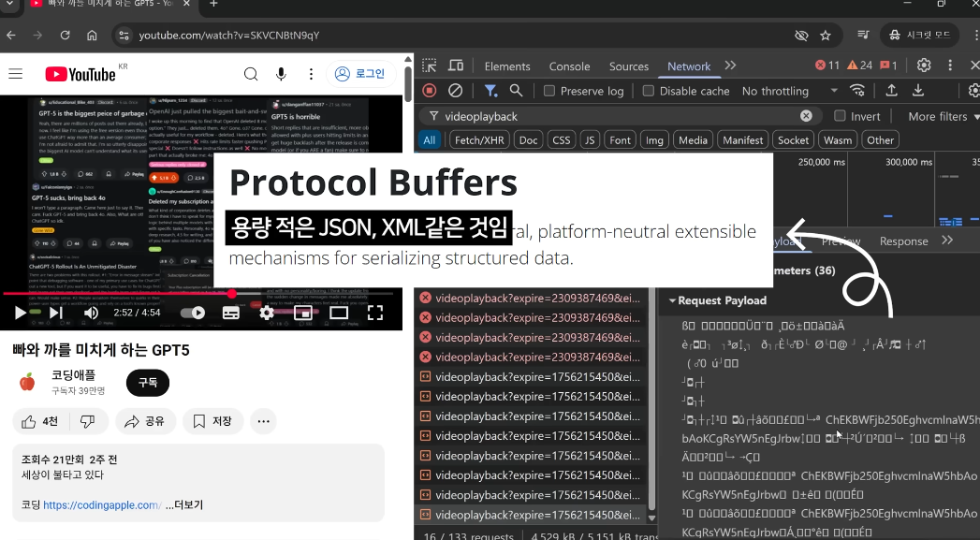Go back using the browser back arrow
The image size is (980, 540).
11,35
